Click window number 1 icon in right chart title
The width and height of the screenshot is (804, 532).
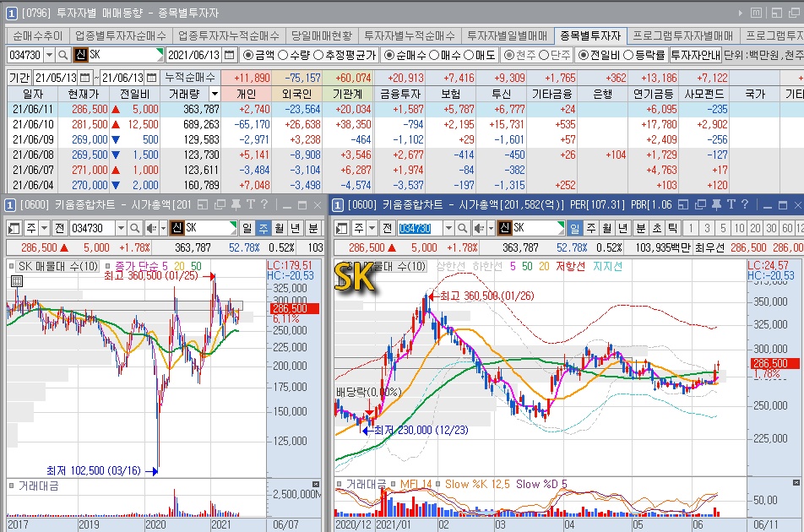point(338,205)
